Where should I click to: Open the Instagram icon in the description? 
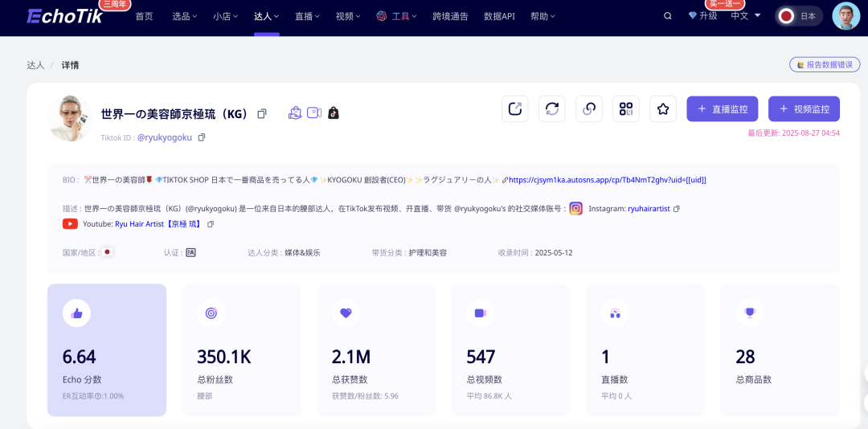click(575, 209)
